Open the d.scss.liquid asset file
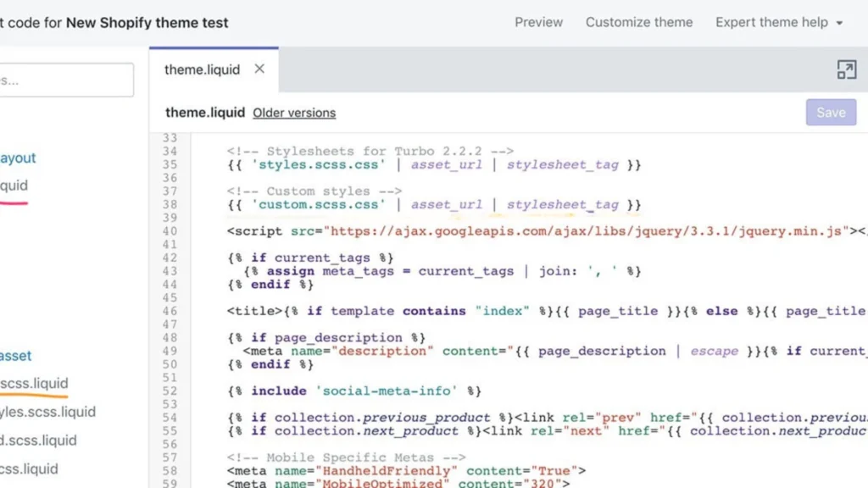This screenshot has height=488, width=868. pyautogui.click(x=38, y=441)
